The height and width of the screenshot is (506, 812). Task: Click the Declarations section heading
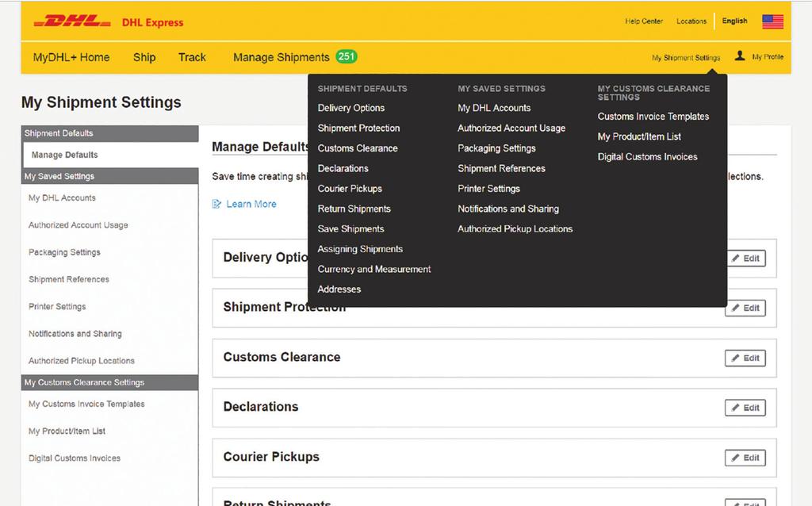pyautogui.click(x=260, y=407)
